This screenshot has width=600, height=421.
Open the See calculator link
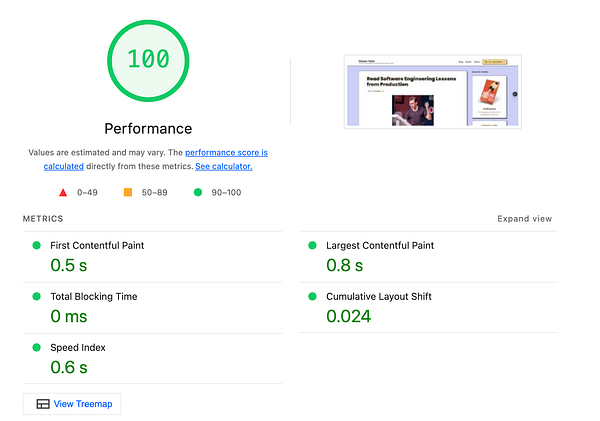click(x=224, y=166)
